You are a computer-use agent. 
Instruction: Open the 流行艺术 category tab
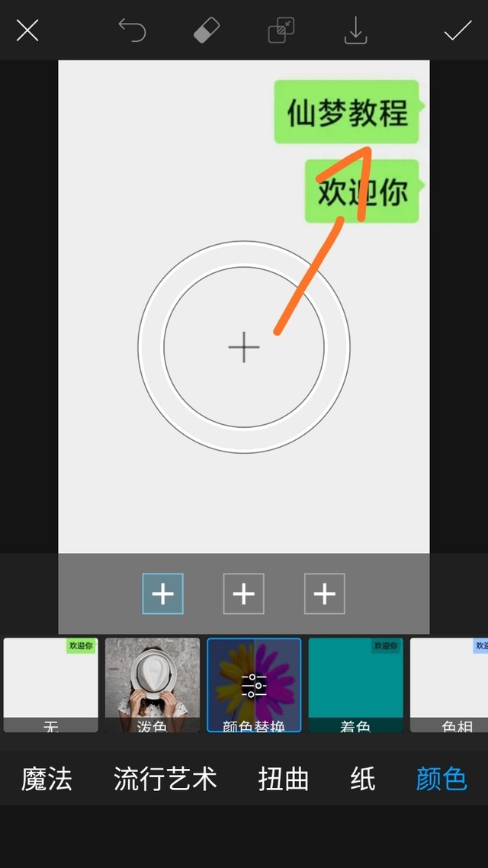(165, 779)
